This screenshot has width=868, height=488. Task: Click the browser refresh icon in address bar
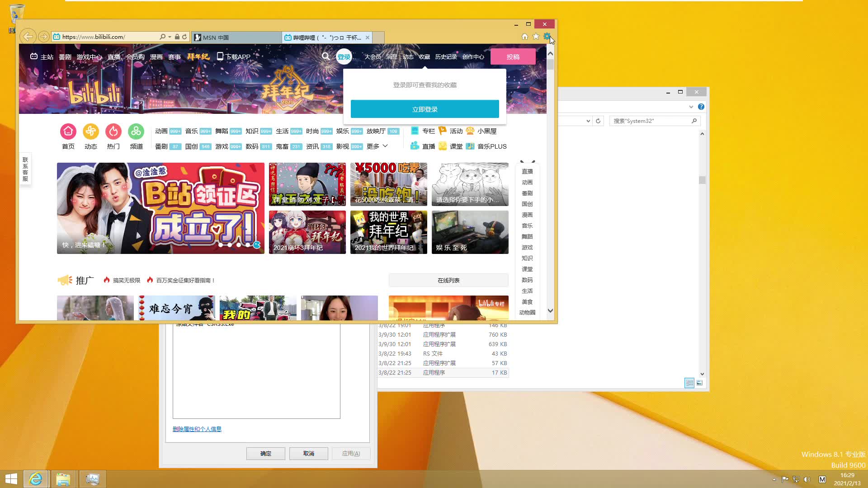coord(184,37)
